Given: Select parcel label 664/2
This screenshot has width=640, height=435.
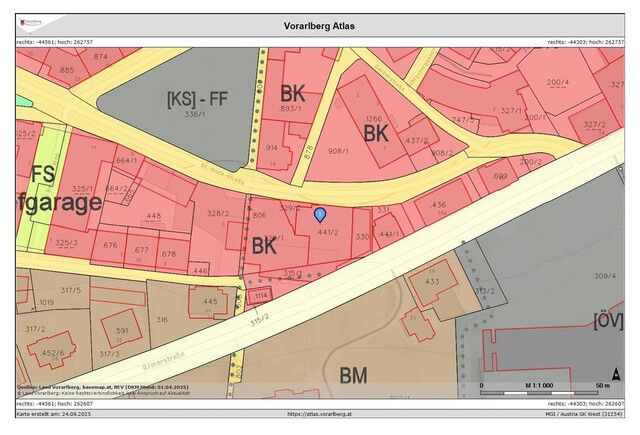Looking at the screenshot, I should [116, 189].
